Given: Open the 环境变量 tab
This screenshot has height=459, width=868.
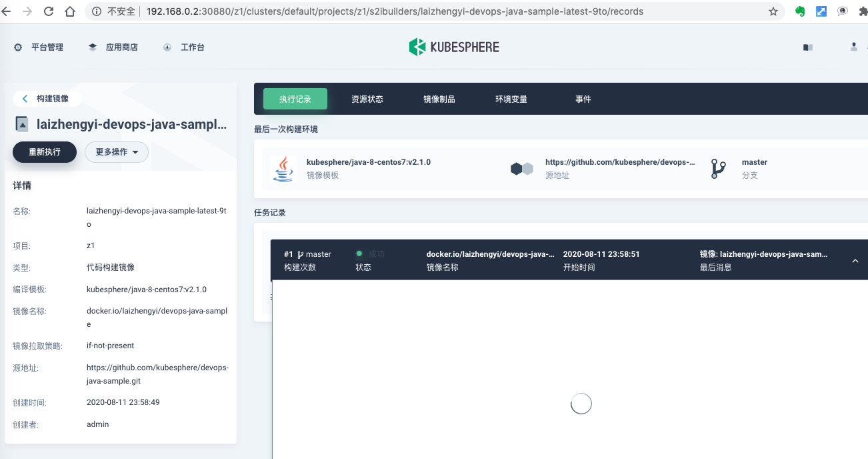Looking at the screenshot, I should (x=511, y=98).
